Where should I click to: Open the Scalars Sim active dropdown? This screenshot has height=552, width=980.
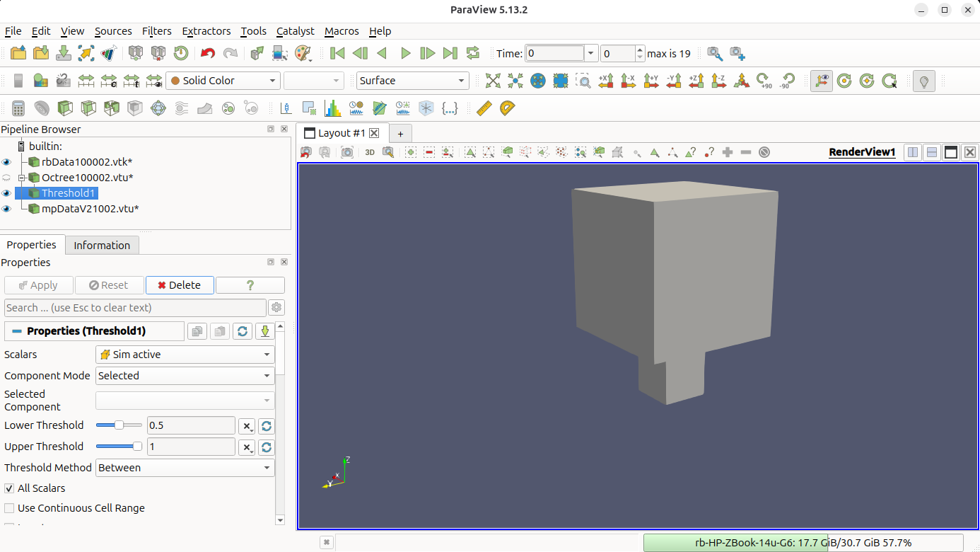point(185,355)
